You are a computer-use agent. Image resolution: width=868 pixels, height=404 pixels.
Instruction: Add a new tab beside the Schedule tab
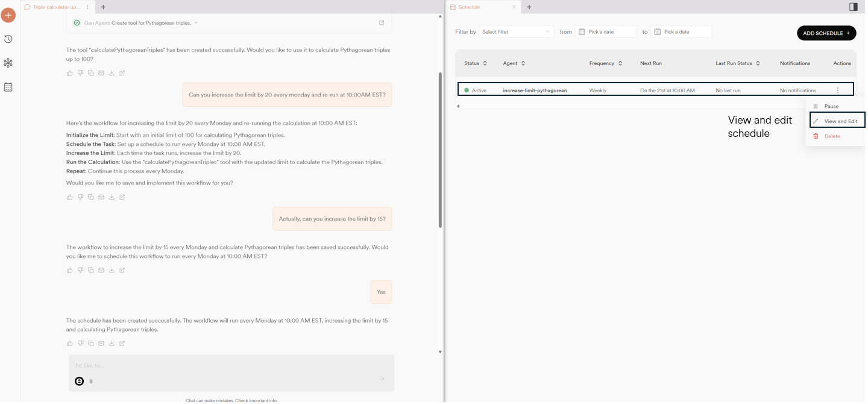529,7
